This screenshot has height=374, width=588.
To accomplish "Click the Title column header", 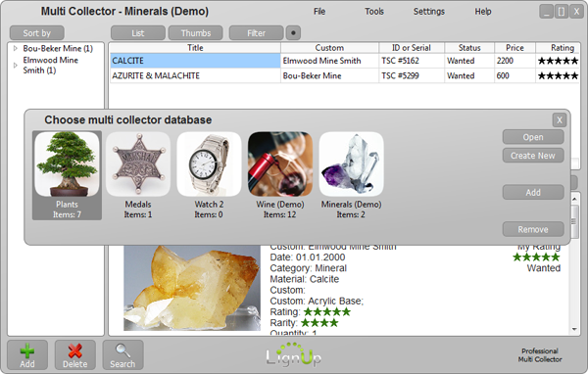I will pos(195,48).
